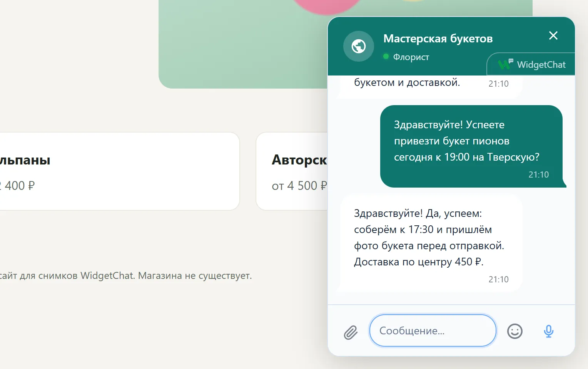Click the от 4 500 ₽ price text

pos(299,186)
